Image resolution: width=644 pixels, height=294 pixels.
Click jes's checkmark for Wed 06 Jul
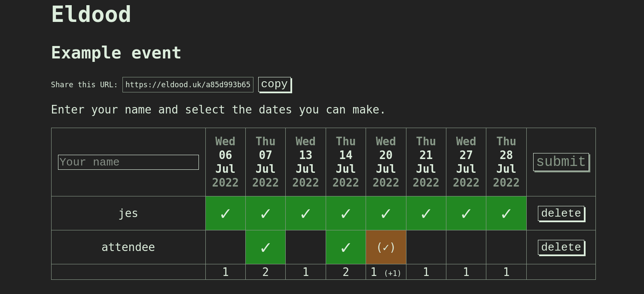point(225,213)
